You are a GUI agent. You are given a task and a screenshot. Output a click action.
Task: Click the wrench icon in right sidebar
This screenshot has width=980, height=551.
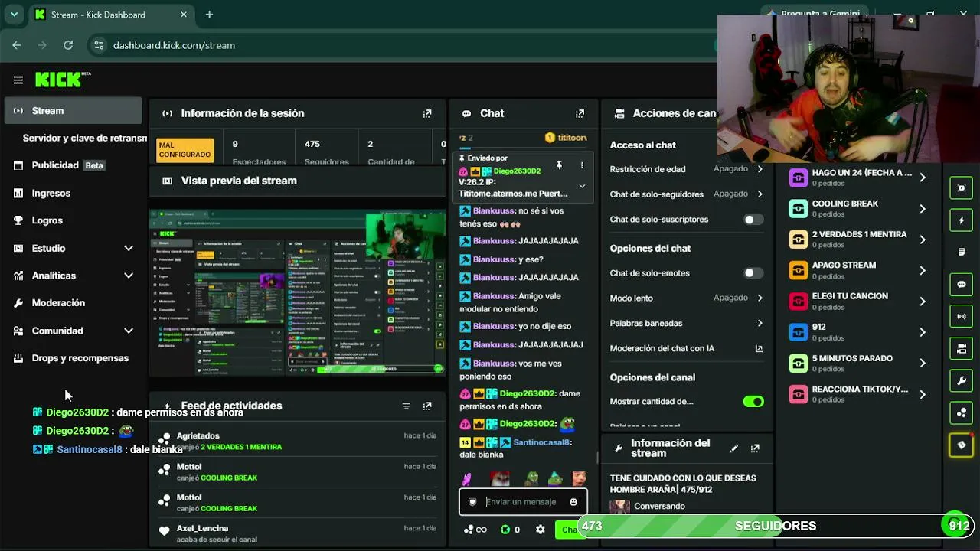(962, 380)
